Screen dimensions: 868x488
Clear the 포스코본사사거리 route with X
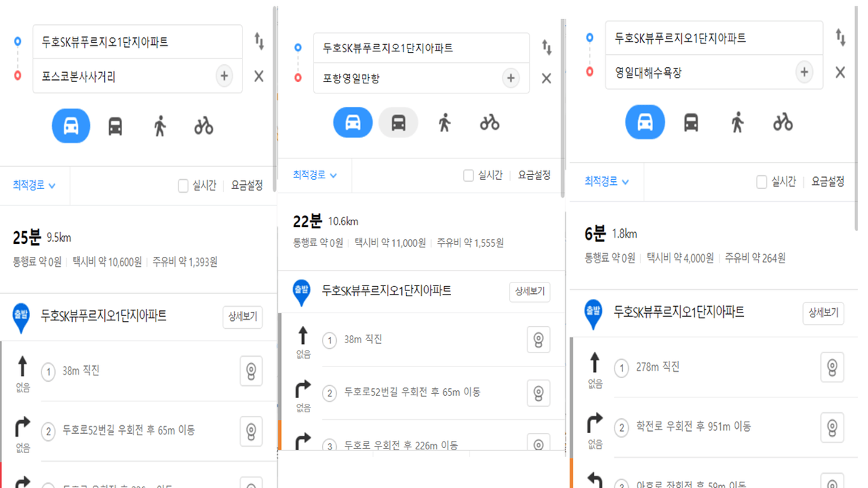[259, 76]
